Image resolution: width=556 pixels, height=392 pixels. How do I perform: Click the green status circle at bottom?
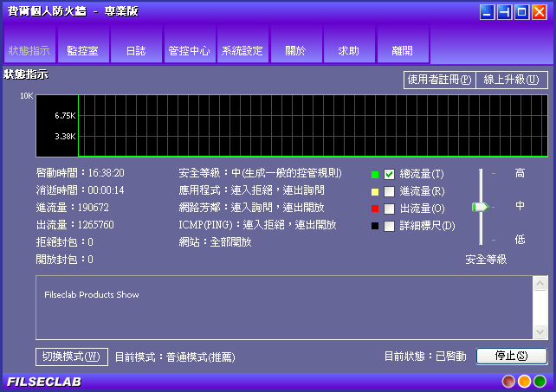click(540, 382)
